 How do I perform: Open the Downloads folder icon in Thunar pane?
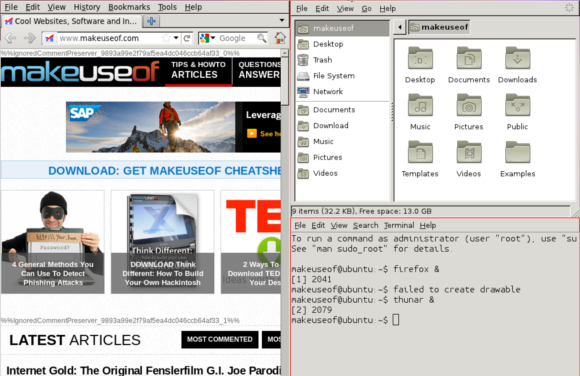tap(517, 58)
